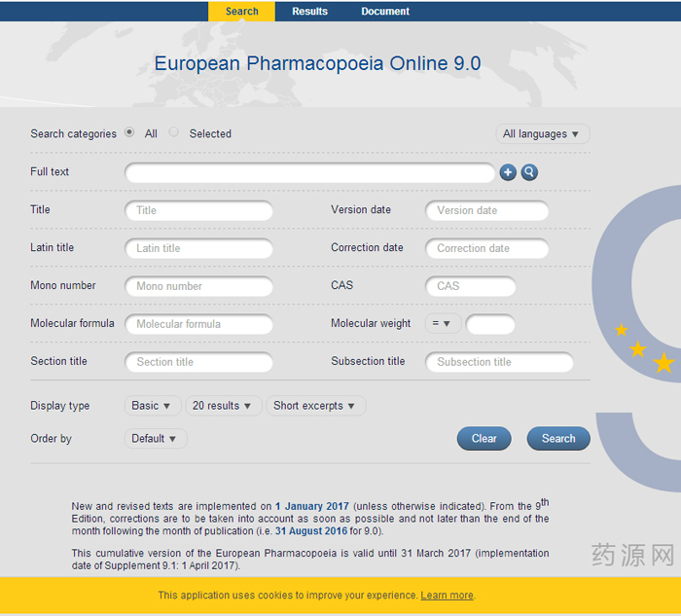Follow the Learn more cookies link
The width and height of the screenshot is (681, 616).
coord(447,596)
